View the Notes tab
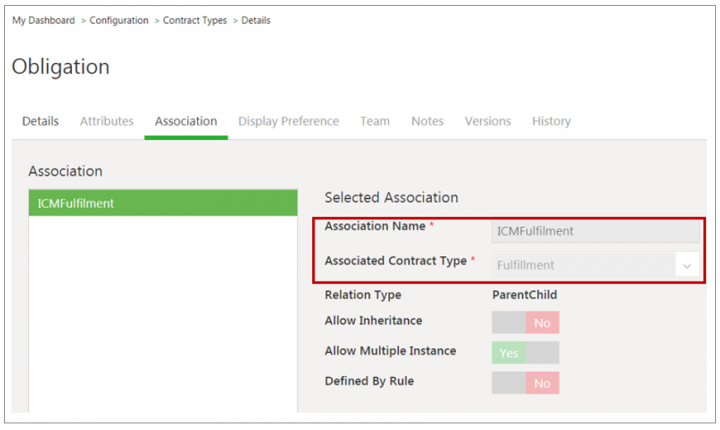 (427, 121)
